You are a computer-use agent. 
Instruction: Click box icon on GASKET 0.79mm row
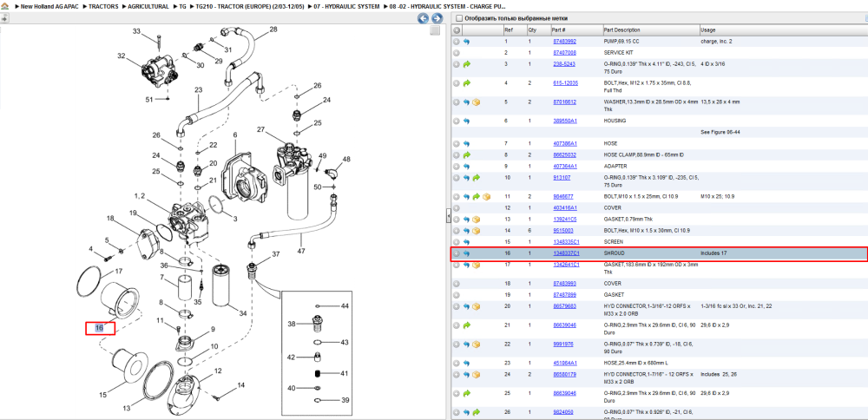point(476,220)
